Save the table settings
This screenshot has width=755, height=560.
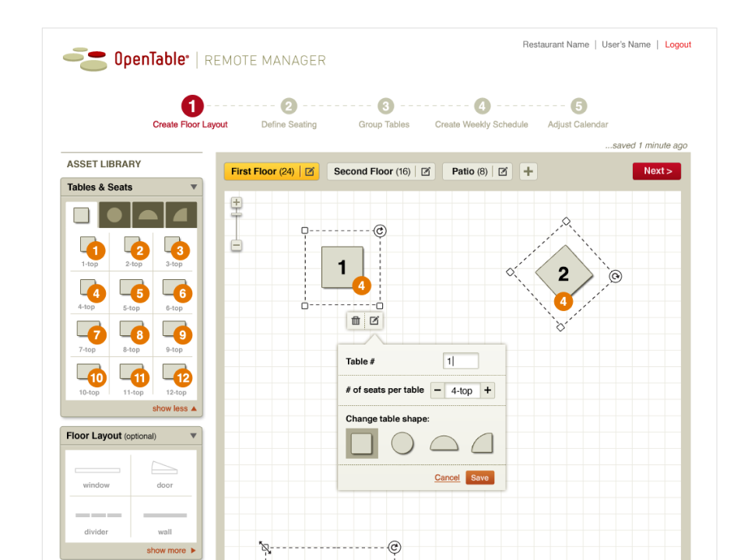(x=479, y=478)
